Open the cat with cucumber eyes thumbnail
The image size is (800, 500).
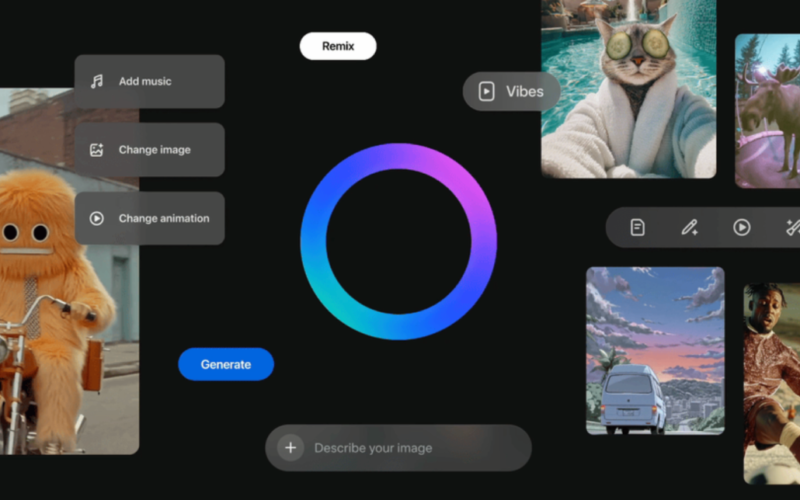pyautogui.click(x=628, y=90)
